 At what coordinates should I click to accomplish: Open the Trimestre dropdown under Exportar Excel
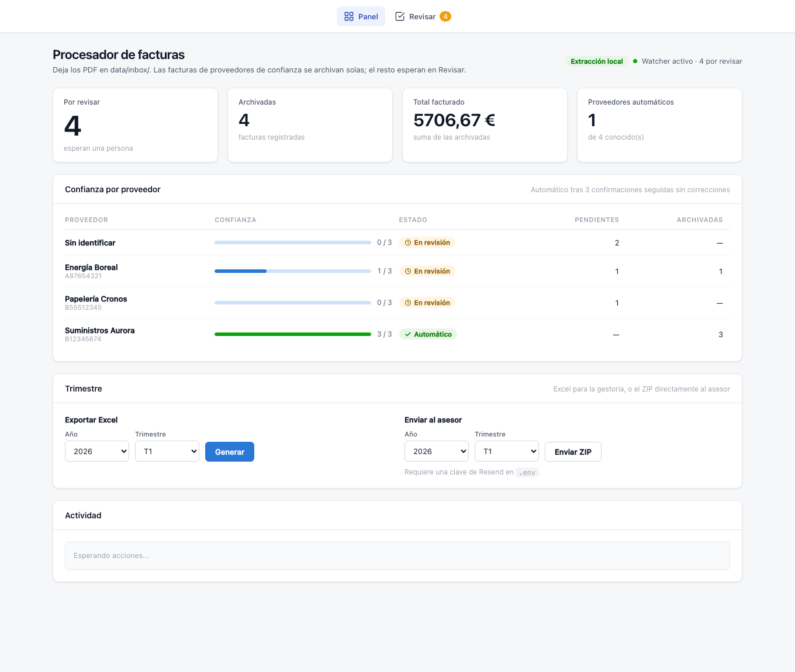167,451
